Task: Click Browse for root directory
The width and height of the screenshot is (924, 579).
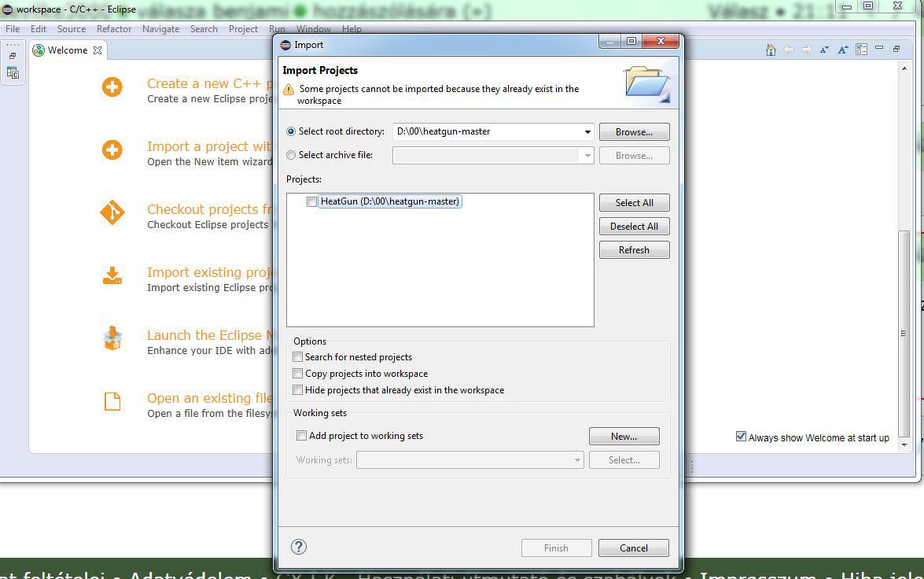Action: click(634, 132)
